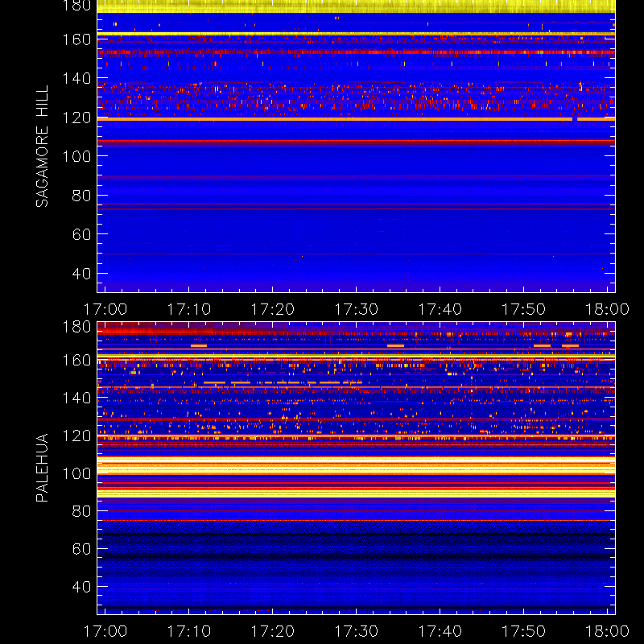The height and width of the screenshot is (644, 644).
Task: Pick the 160 tick label on Palehua axis
Action: click(x=76, y=360)
